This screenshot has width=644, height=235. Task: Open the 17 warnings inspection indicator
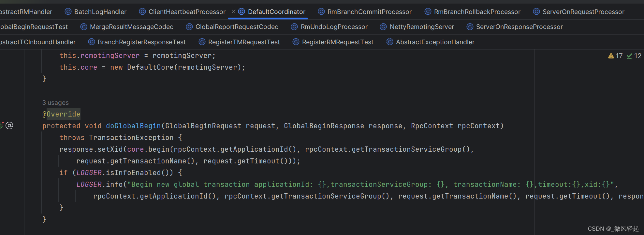click(x=615, y=56)
